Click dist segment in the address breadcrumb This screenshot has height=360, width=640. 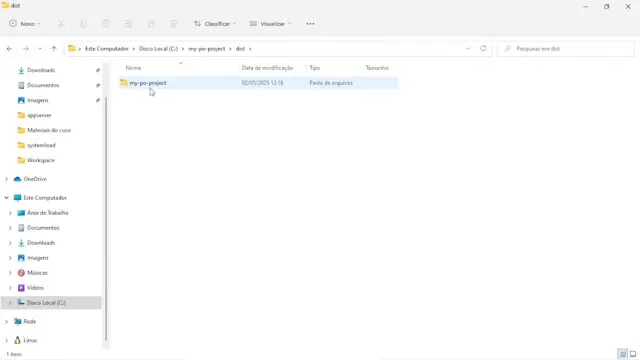(x=240, y=49)
